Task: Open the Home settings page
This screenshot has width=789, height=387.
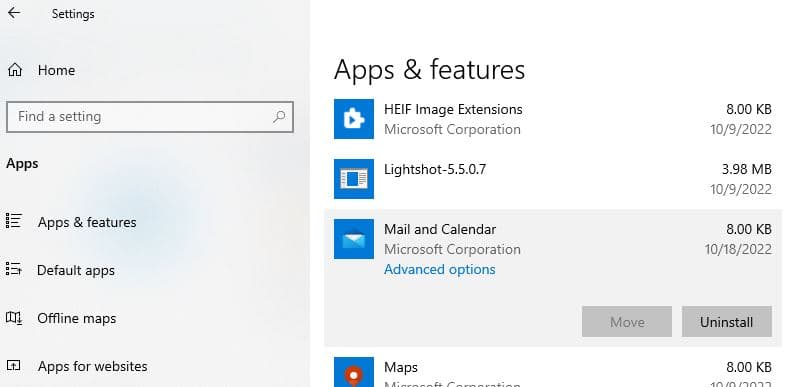Action: pyautogui.click(x=56, y=70)
